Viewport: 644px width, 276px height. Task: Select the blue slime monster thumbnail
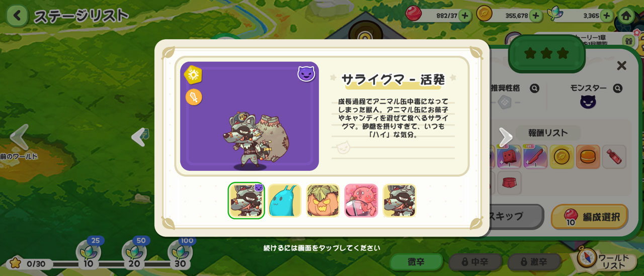pyautogui.click(x=284, y=200)
